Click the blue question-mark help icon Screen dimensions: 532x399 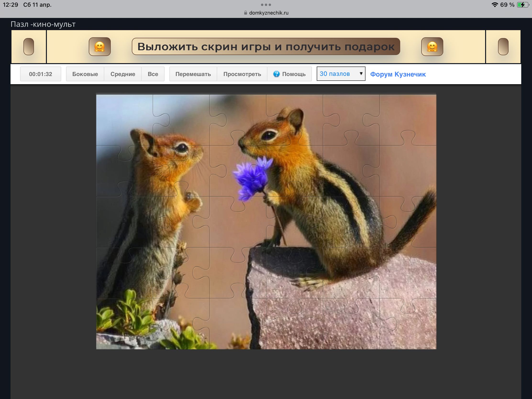click(x=276, y=74)
